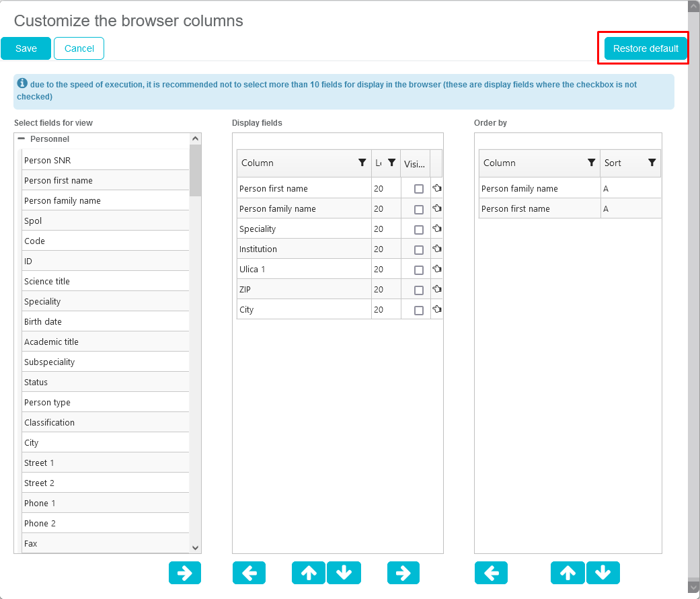Click right arrow to add field to Order by

pos(403,573)
